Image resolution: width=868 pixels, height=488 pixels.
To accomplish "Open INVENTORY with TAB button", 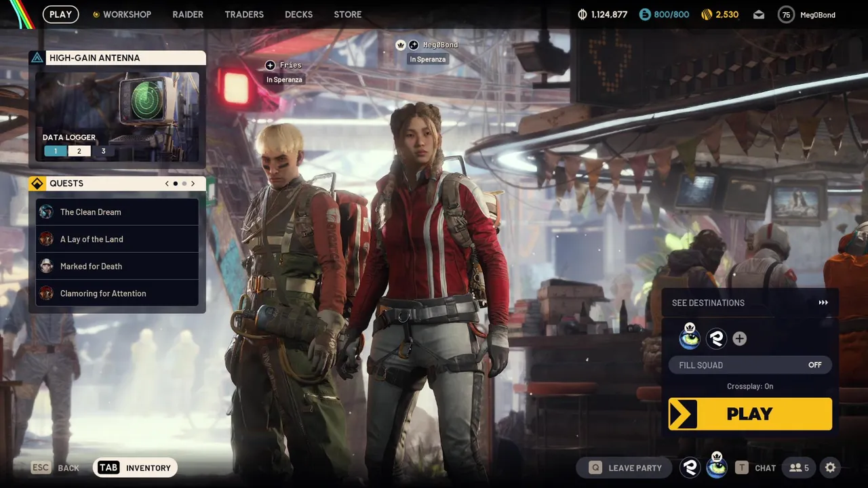I will point(135,468).
